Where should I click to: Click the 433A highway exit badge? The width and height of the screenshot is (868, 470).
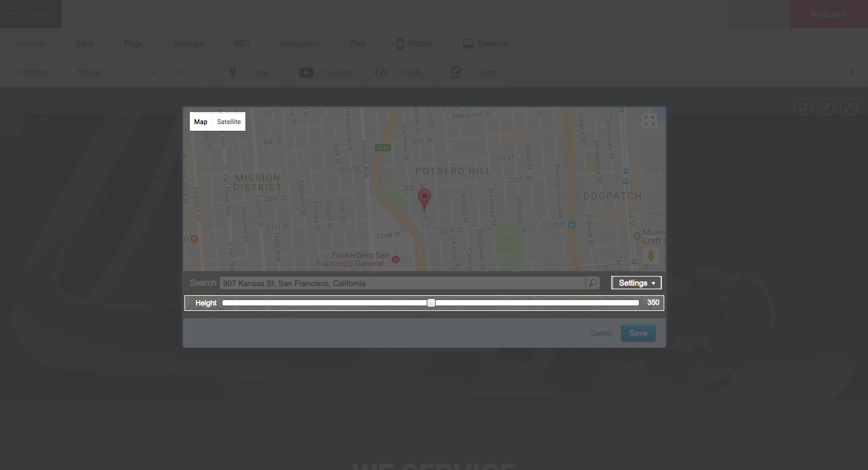coord(382,148)
